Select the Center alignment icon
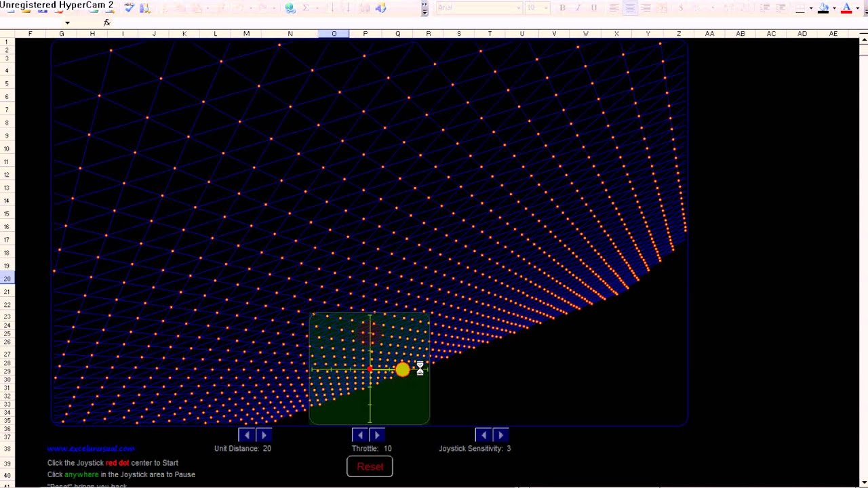Image resolution: width=868 pixels, height=488 pixels. click(630, 8)
